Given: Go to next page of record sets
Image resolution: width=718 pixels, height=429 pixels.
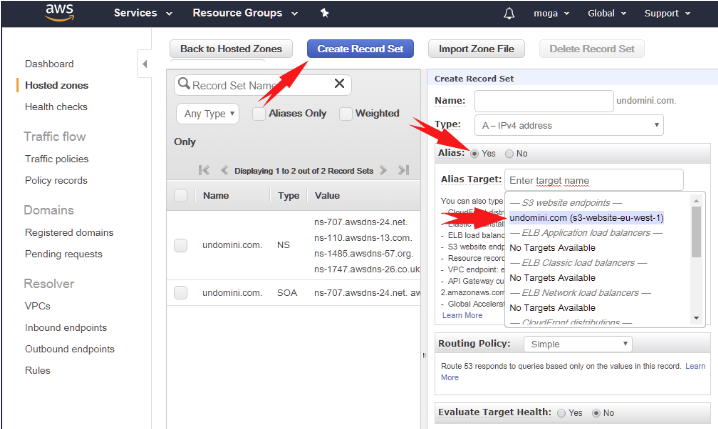Looking at the screenshot, I should coord(384,170).
